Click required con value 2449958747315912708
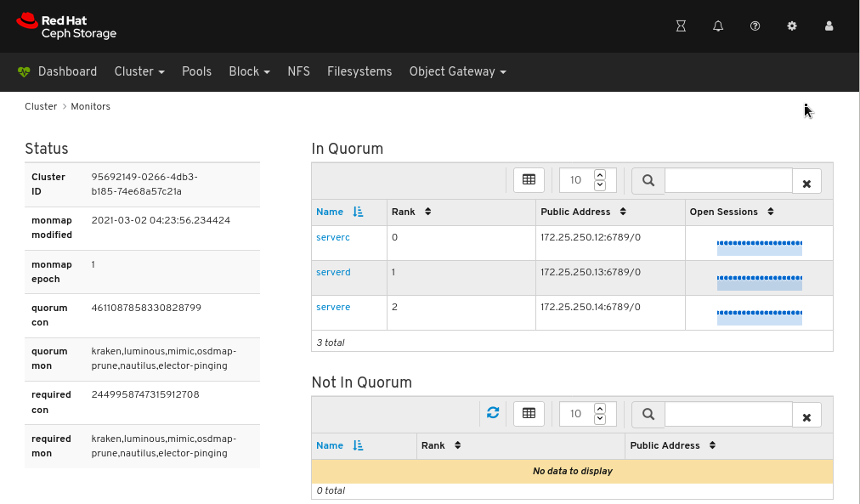Viewport: 860px width, 504px height. coord(145,395)
